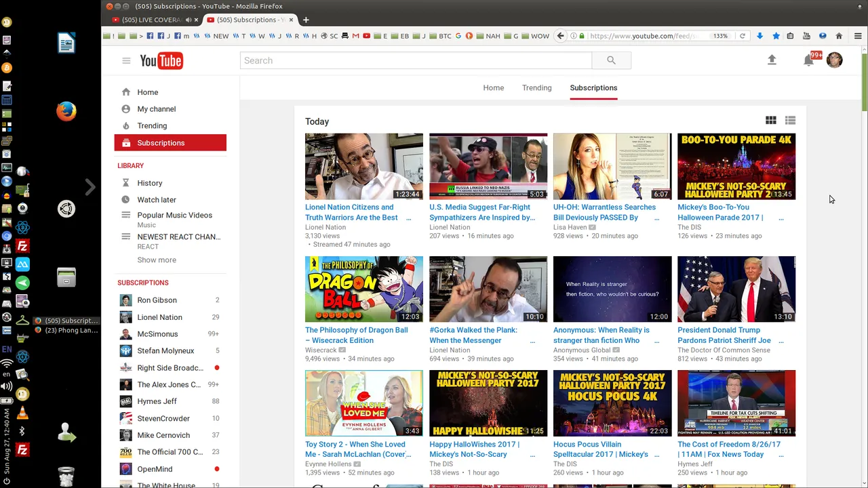Open Firefox downloads arrow
Screen dimensions: 868x488
click(x=759, y=36)
